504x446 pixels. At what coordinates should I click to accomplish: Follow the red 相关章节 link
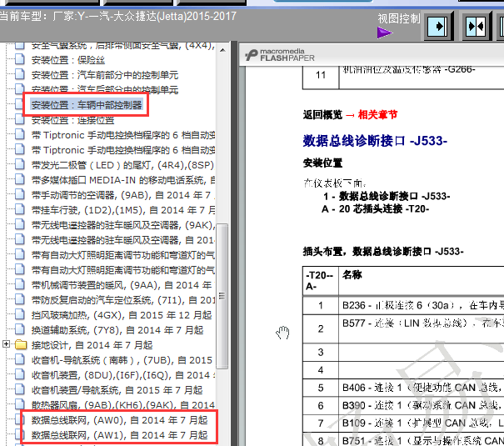377,115
